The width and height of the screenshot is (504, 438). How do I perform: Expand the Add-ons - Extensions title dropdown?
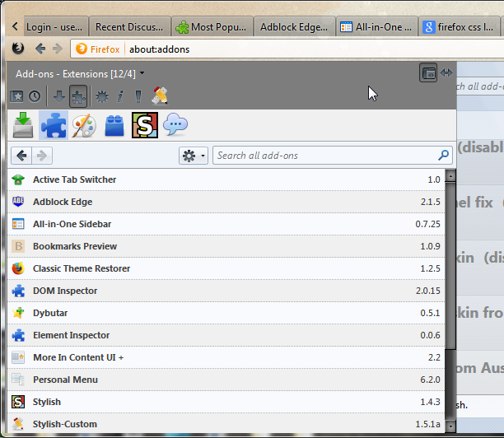coord(142,73)
